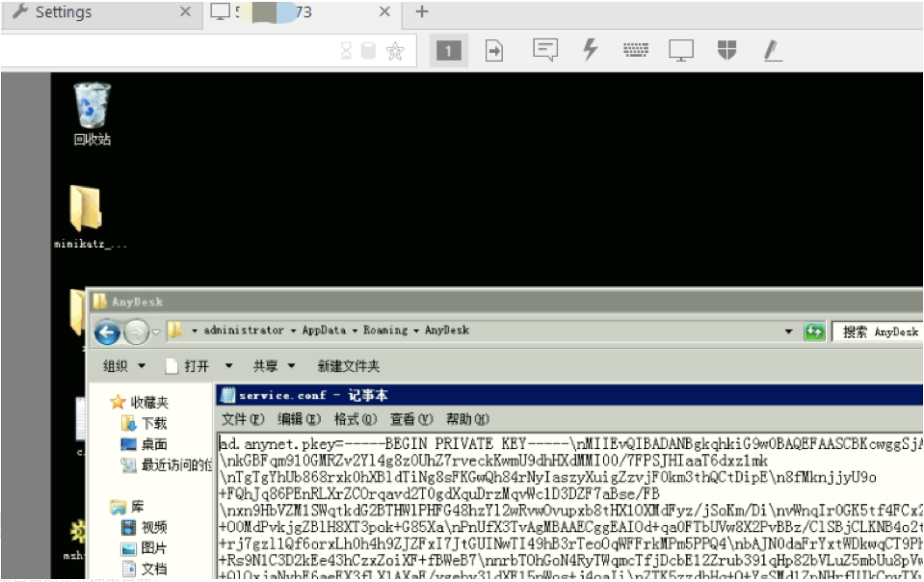Open the chat icon in AnyDesk toolbar
The image size is (924, 582).
545,50
